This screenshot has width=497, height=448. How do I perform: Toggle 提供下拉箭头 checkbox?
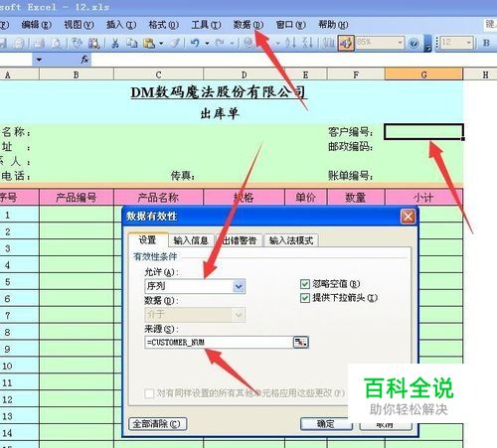304,298
